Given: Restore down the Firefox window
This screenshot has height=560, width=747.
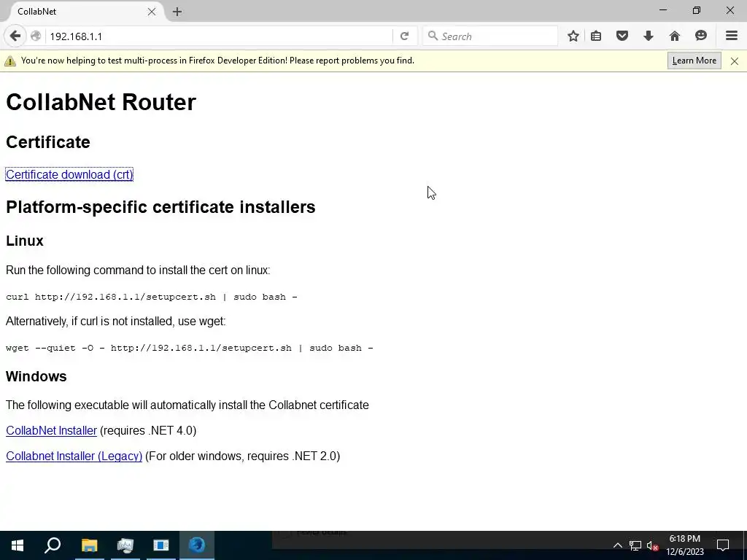Looking at the screenshot, I should click(x=697, y=10).
